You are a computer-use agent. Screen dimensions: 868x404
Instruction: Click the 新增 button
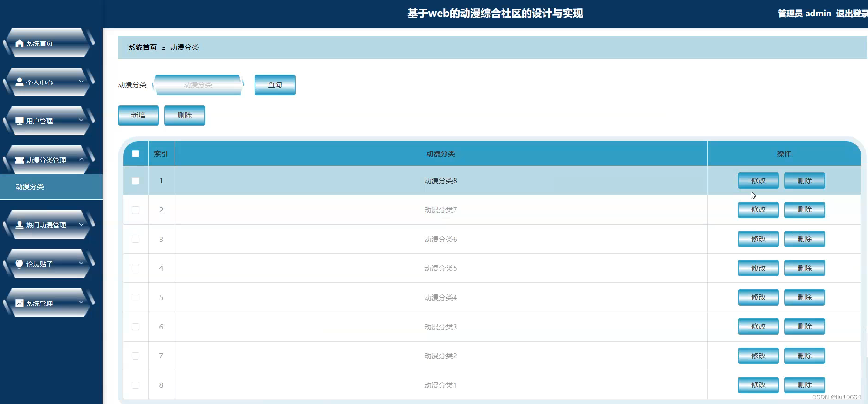pos(138,116)
